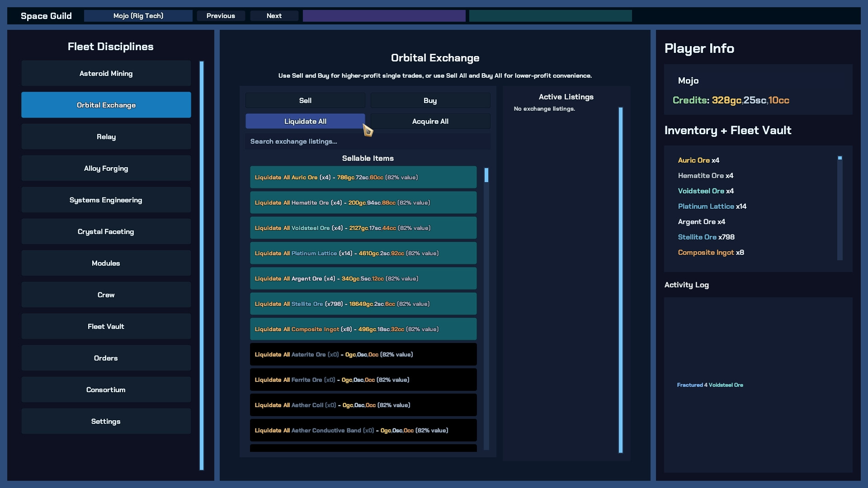The image size is (868, 488).
Task: Open the Fleet Vault section
Action: [106, 326]
